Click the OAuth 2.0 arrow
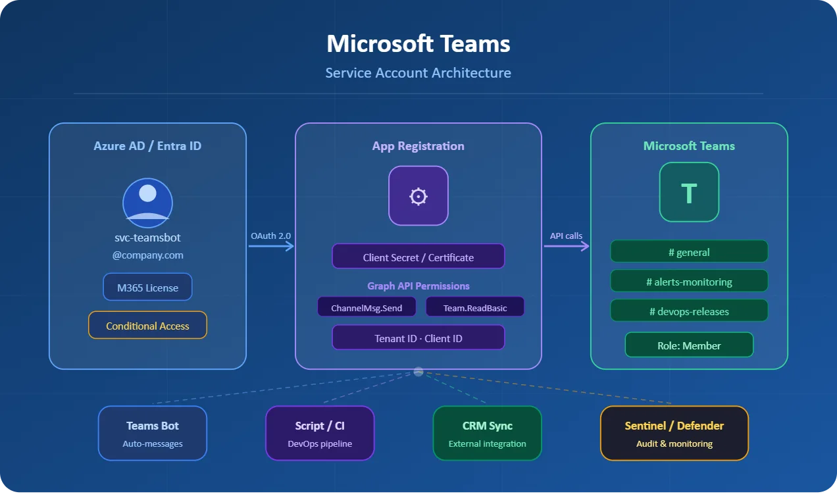 [270, 245]
